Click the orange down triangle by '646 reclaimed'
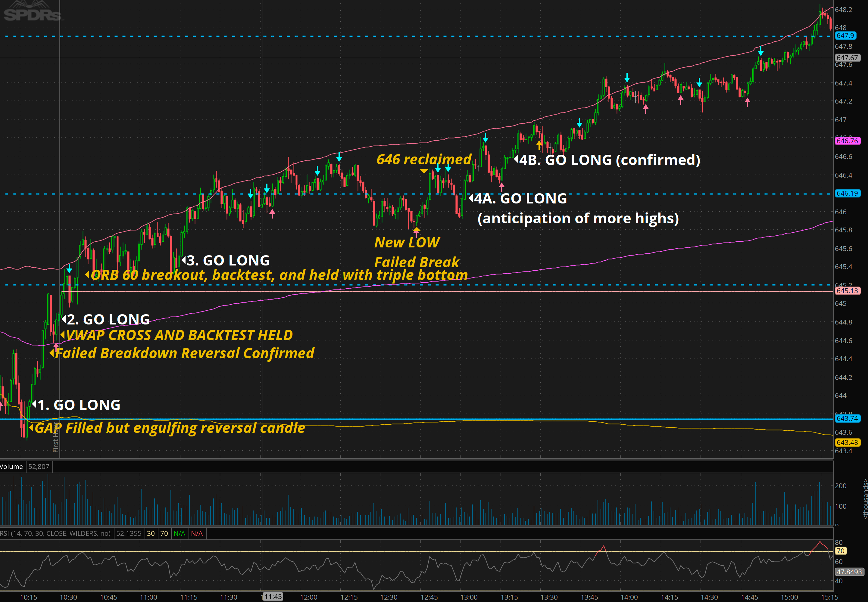The width and height of the screenshot is (868, 602). 424,171
